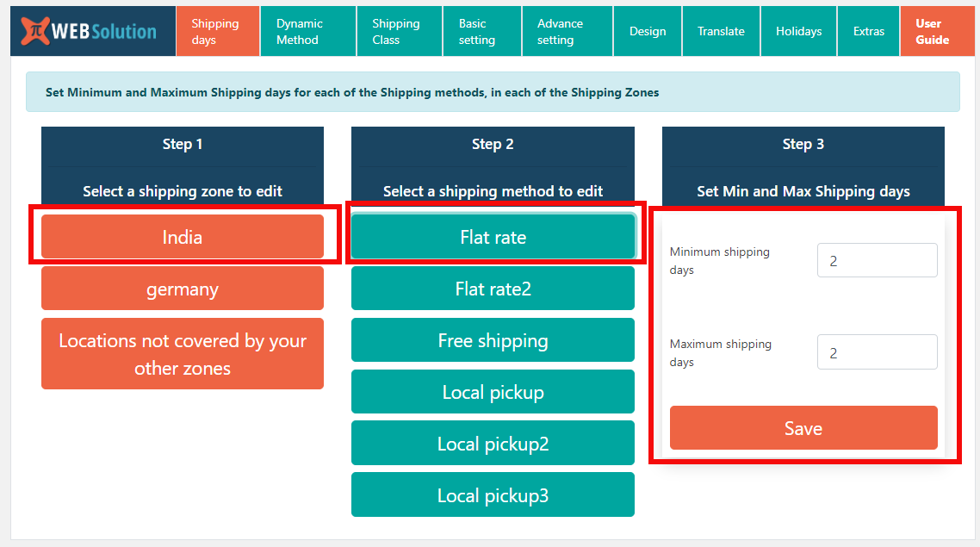
Task: Open the Translate tab
Action: click(x=721, y=30)
